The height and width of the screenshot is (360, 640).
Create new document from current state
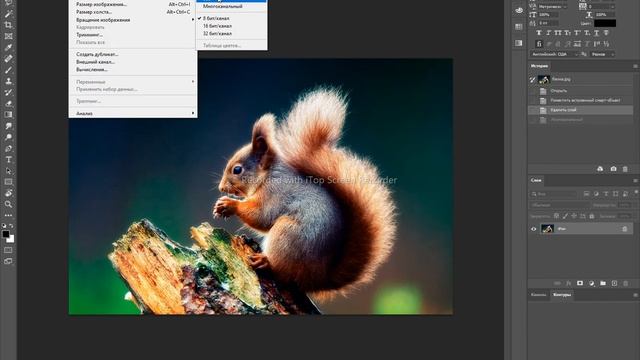click(600, 169)
